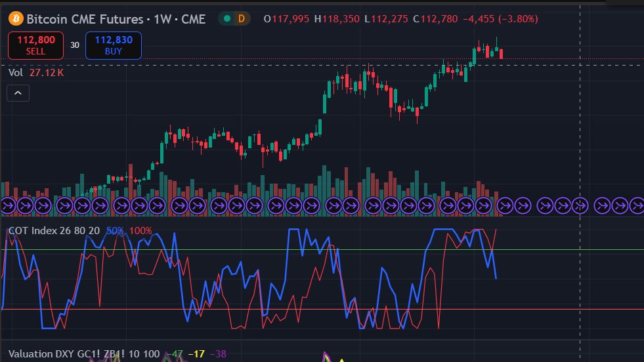Click the yellow -17 valuation value
The width and height of the screenshot is (644, 362).
pyautogui.click(x=196, y=353)
